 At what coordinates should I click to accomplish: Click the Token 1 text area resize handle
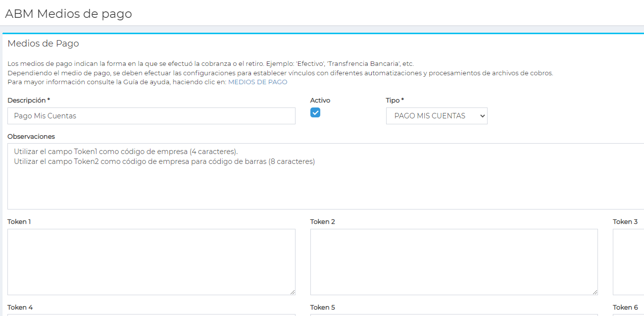pyautogui.click(x=292, y=292)
